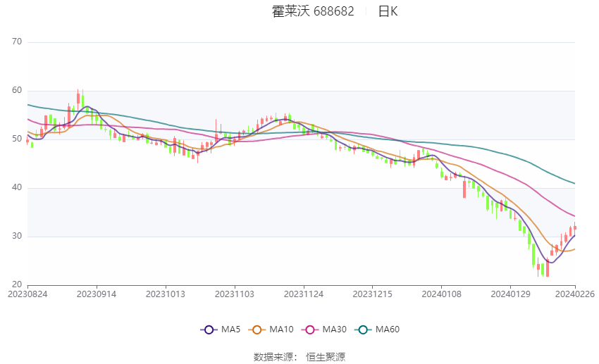Click the 20231124 date axis label
599x364 pixels.
(x=304, y=294)
